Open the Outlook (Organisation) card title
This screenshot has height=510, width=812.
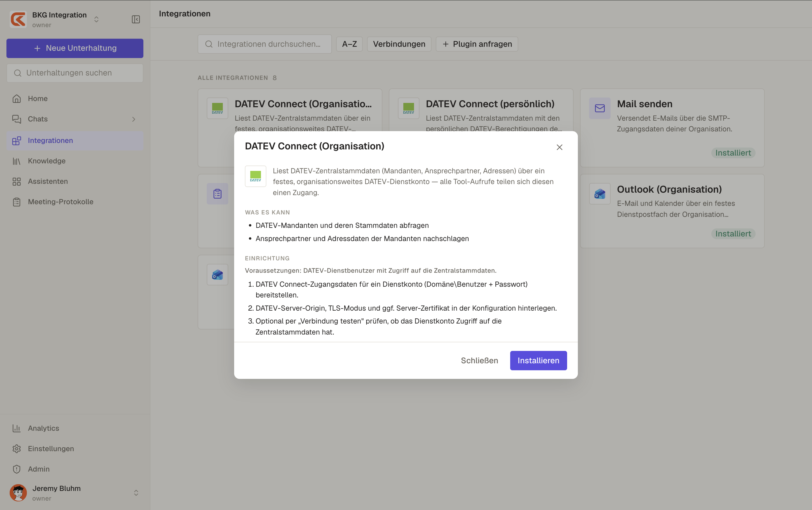click(669, 189)
